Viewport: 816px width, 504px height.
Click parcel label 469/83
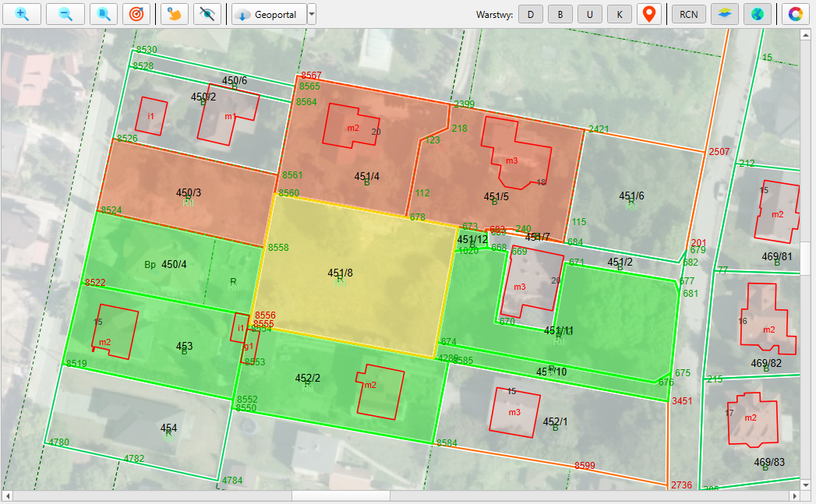[x=769, y=462]
